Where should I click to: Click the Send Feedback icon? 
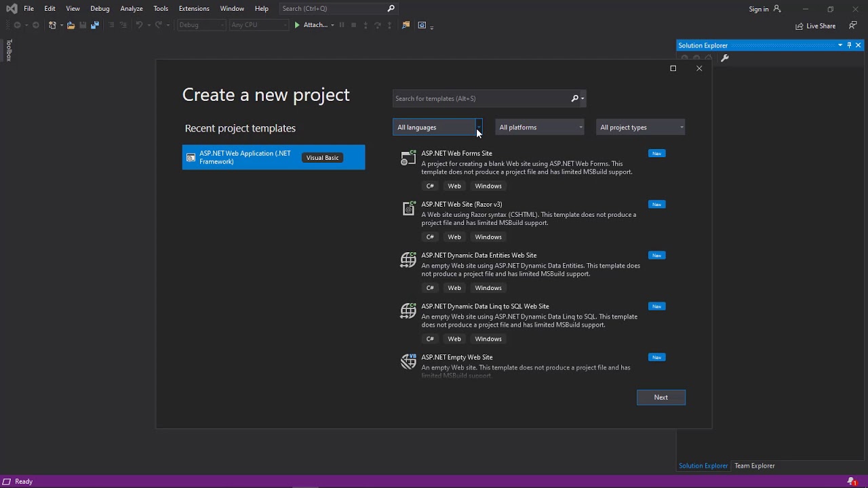(854, 25)
